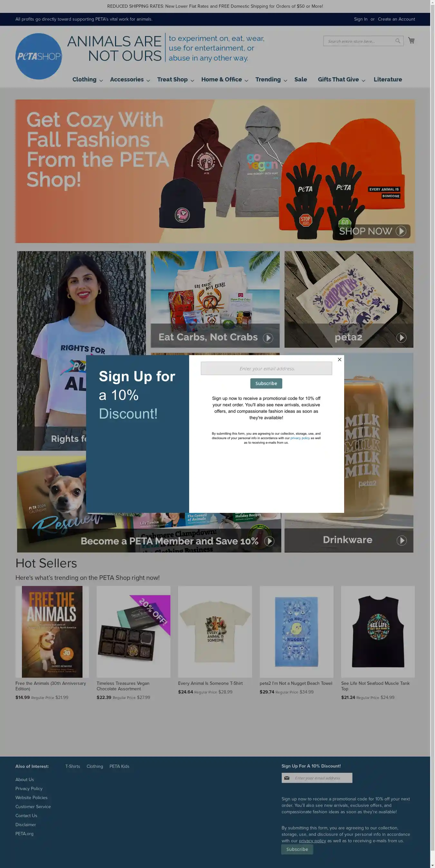Viewport: 435px width, 868px height.
Task: Click the Drinkware tile arrow icon
Action: click(x=401, y=541)
